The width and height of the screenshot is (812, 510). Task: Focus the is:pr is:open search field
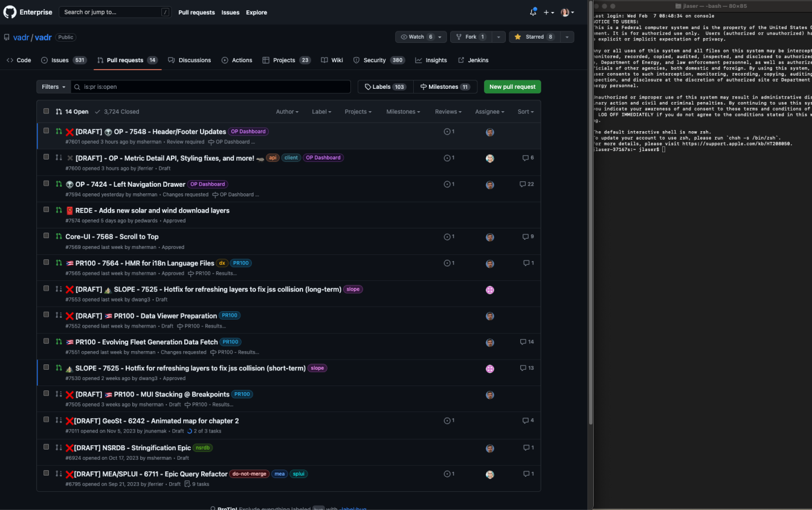click(211, 87)
